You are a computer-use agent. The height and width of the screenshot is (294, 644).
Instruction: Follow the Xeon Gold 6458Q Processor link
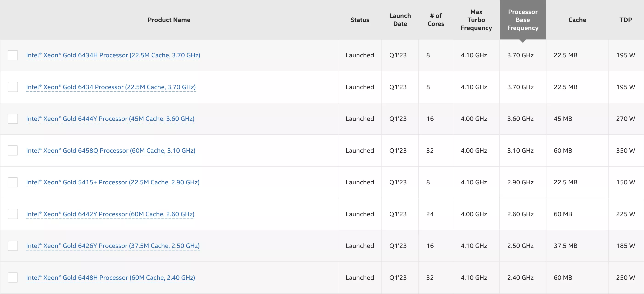(110, 151)
